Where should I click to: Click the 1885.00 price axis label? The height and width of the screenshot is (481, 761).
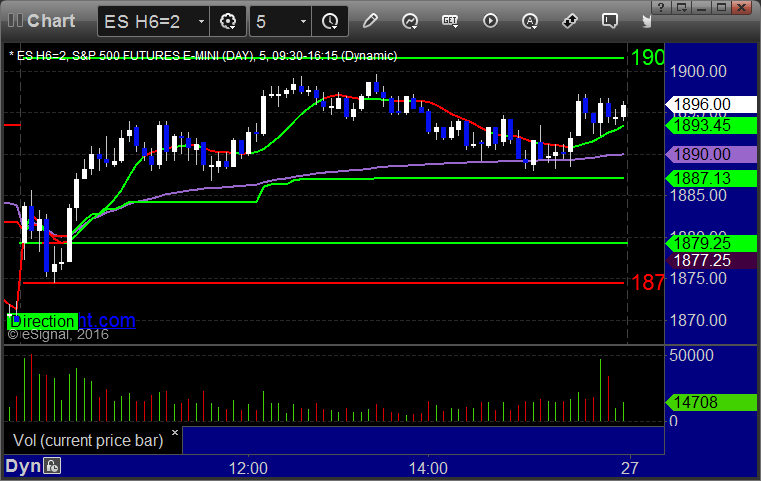[698, 196]
